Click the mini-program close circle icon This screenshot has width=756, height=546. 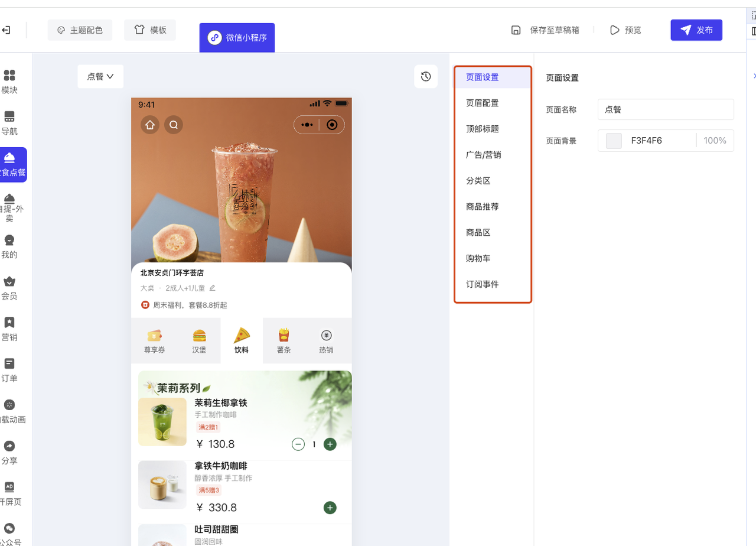tap(333, 125)
